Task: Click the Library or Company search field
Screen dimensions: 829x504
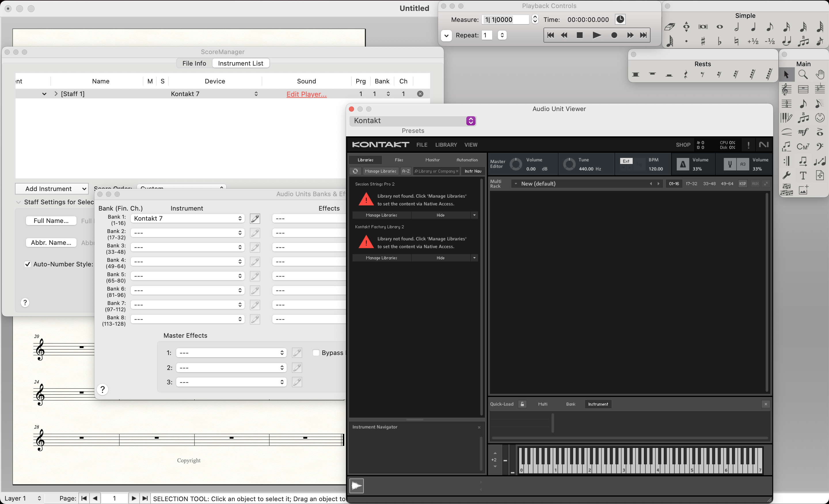Action: [436, 171]
